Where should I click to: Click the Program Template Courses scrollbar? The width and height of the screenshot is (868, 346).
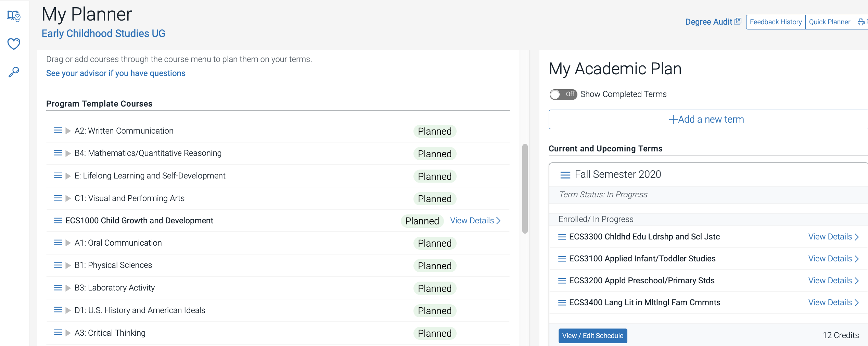click(525, 188)
